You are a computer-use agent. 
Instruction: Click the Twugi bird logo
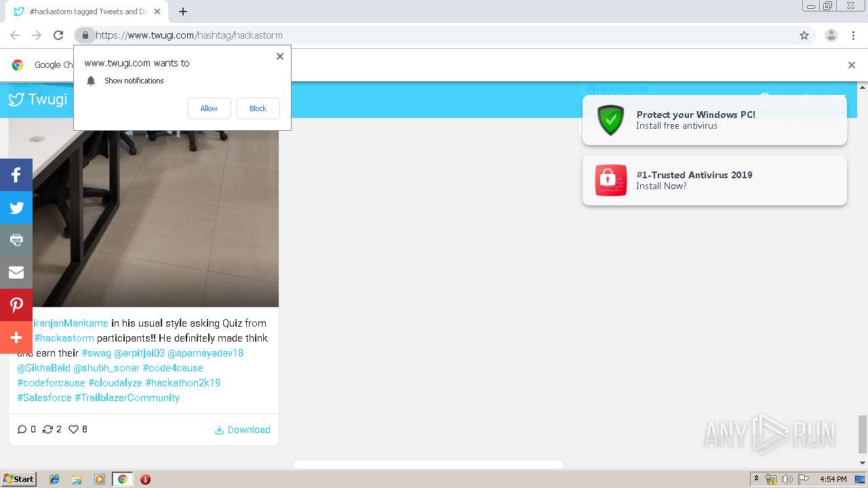tap(16, 100)
